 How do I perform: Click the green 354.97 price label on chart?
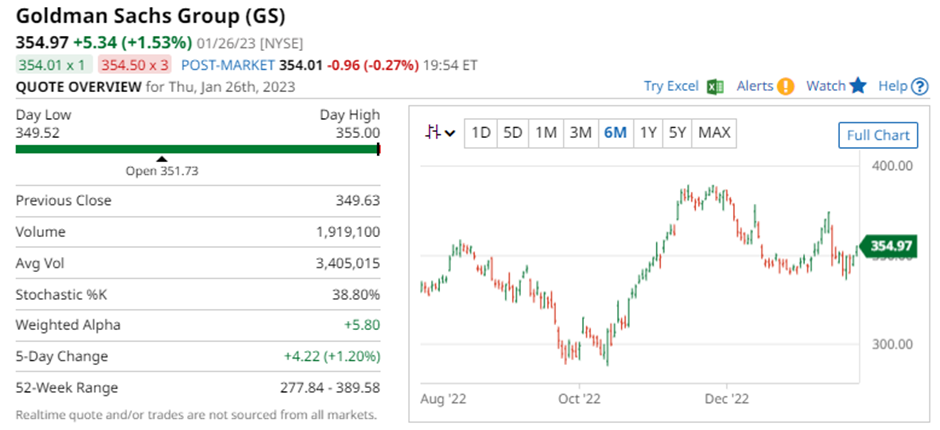[x=888, y=246]
